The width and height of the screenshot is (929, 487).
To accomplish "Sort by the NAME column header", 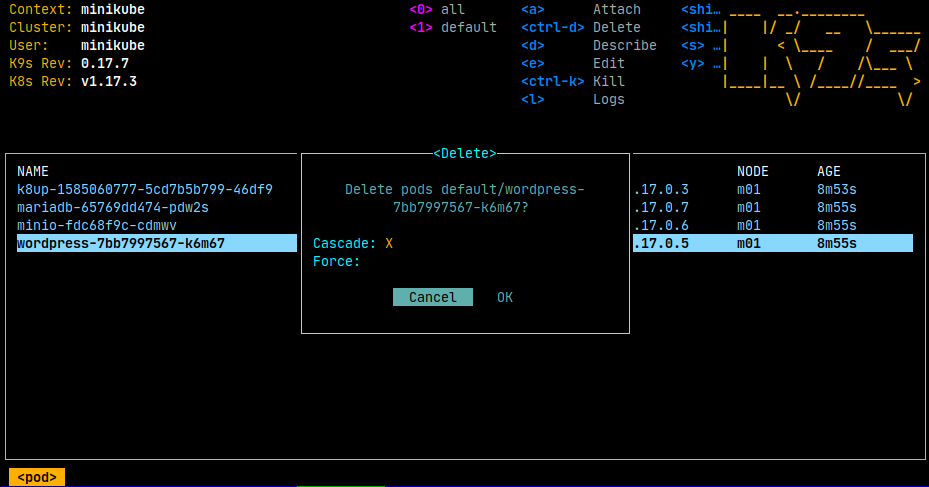I will point(33,171).
